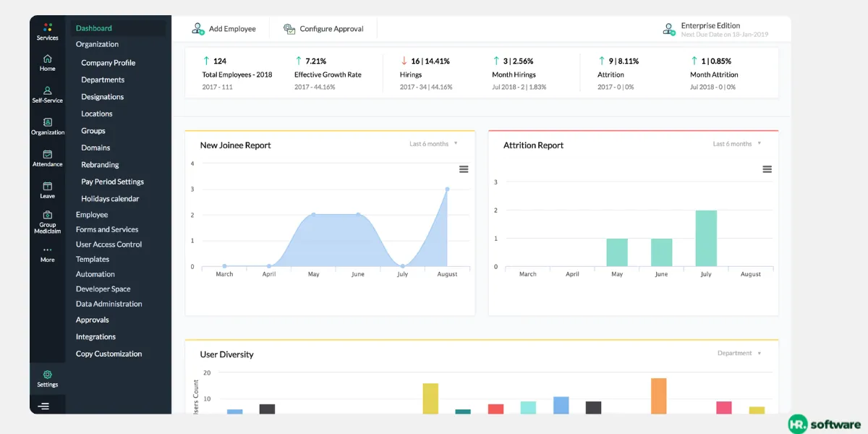Toggle the hamburger menu at the sidebar bottom

(x=43, y=406)
